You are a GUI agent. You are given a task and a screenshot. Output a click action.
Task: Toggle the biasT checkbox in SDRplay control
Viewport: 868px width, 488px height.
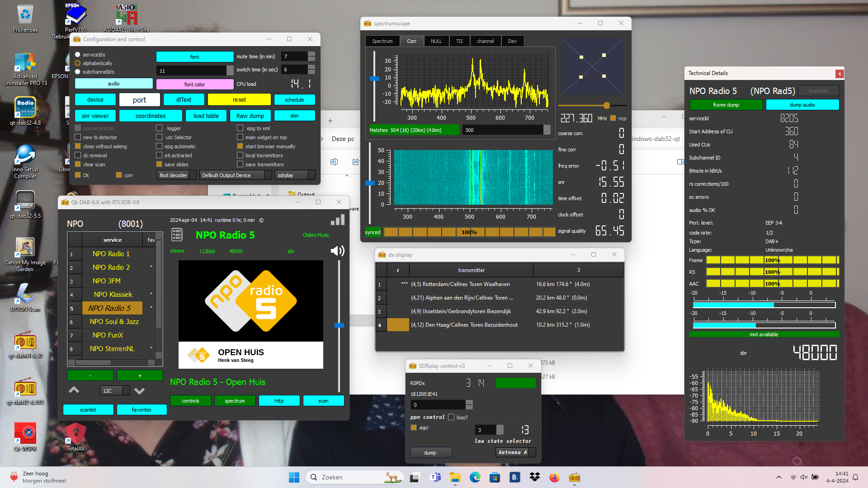[x=451, y=417]
